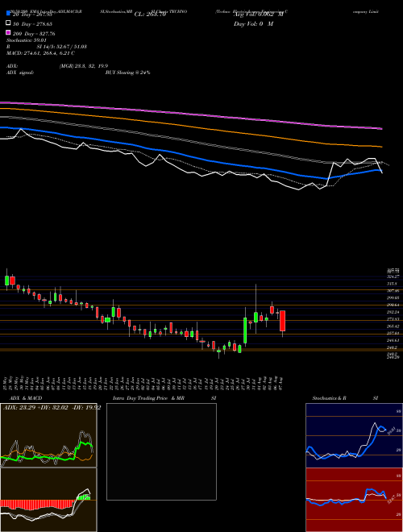Image resolution: width=403 pixels, height=532 pixels.
Task: Click the 'Avg Vol' label at top
Action: (x=258, y=15)
